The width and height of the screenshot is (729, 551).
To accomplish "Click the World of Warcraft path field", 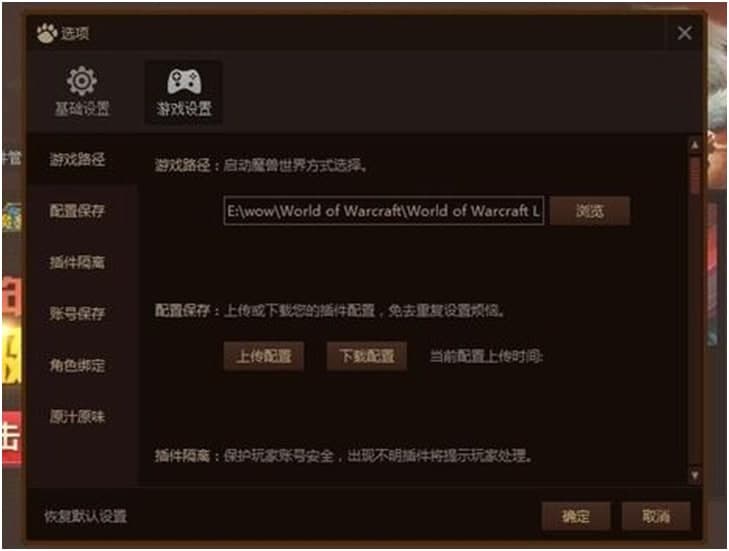I will click(384, 211).
